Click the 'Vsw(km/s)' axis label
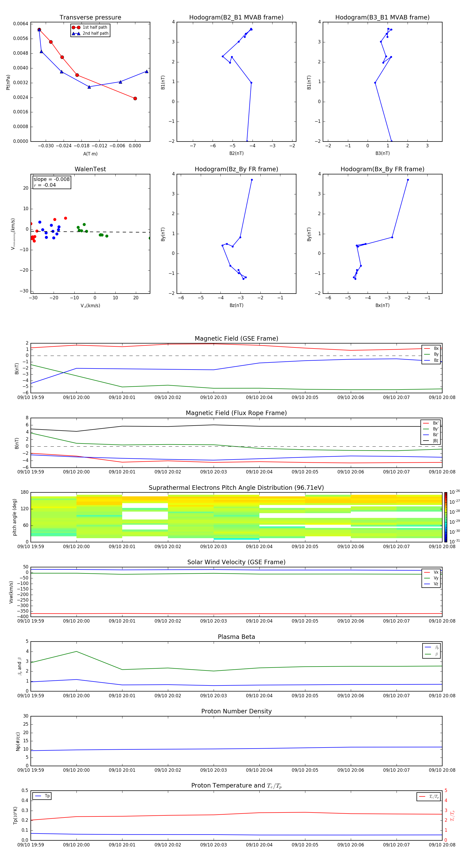This screenshot has height=868, width=473. click(11, 592)
